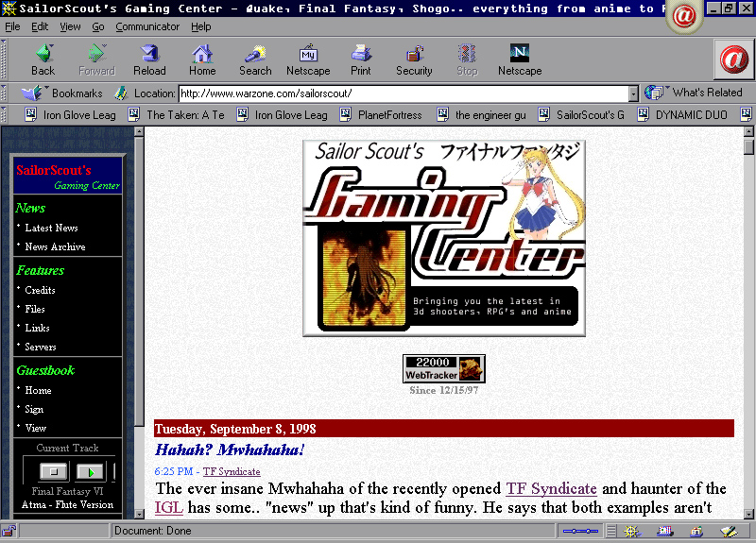Click the page proxy icon beside Location
This screenshot has width=756, height=543.
[121, 93]
